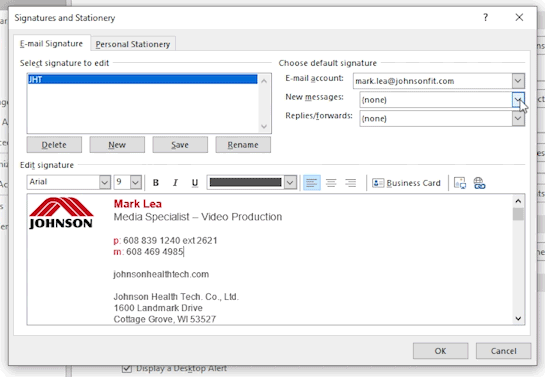Insert a hyperlink into signature

click(479, 183)
